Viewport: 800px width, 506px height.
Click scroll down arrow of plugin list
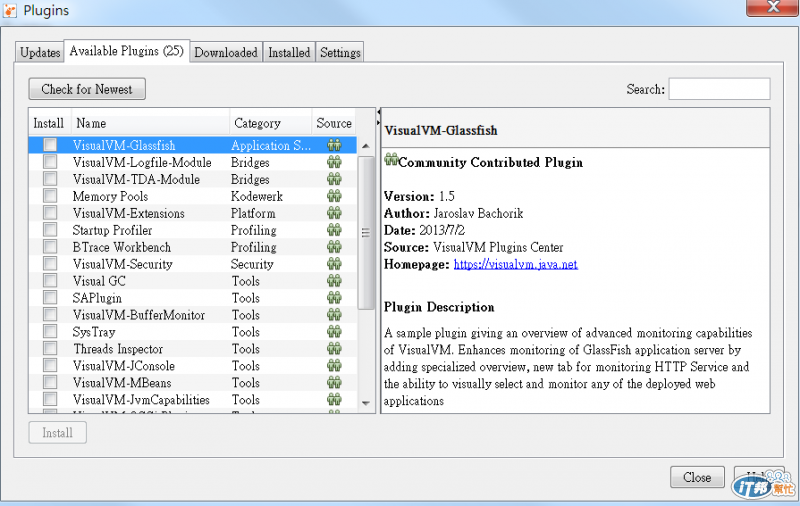point(366,403)
